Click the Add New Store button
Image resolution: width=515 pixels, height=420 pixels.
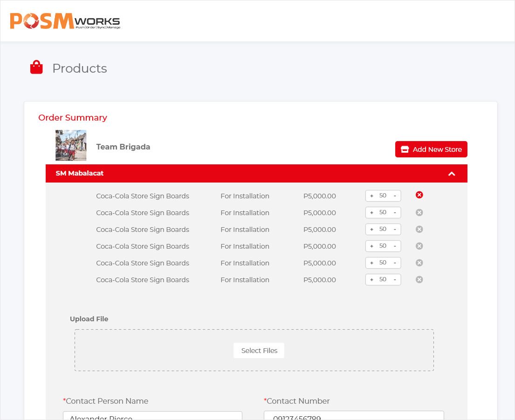coord(431,149)
